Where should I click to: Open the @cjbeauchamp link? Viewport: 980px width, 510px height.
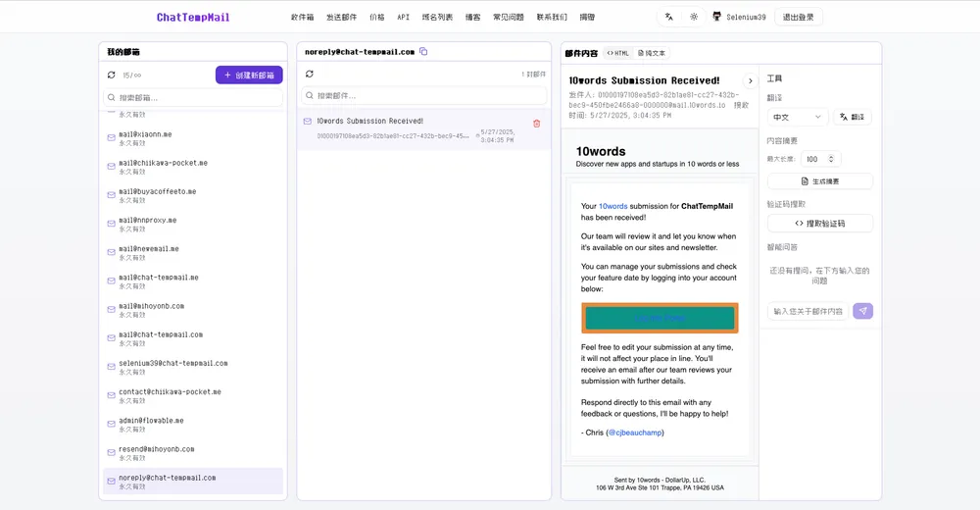[x=635, y=433]
